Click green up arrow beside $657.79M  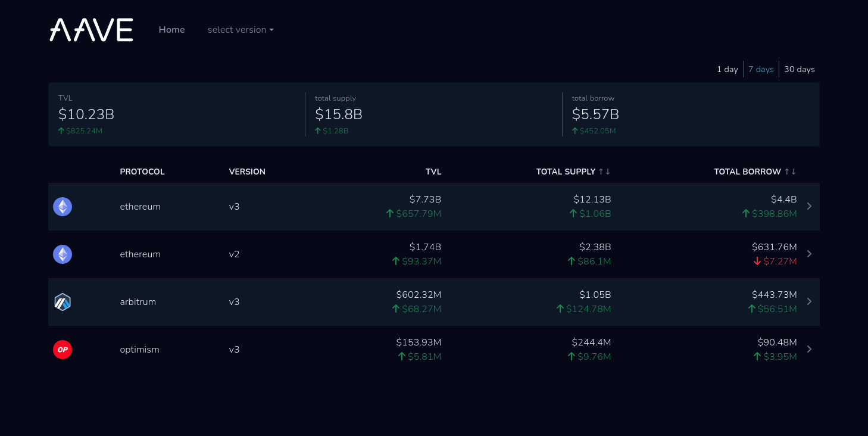click(390, 213)
